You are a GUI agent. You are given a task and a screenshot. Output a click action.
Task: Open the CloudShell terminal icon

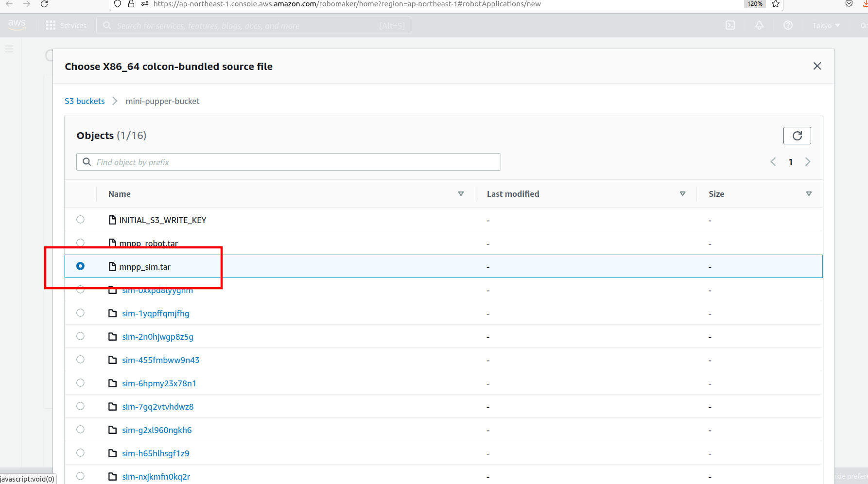[730, 25]
